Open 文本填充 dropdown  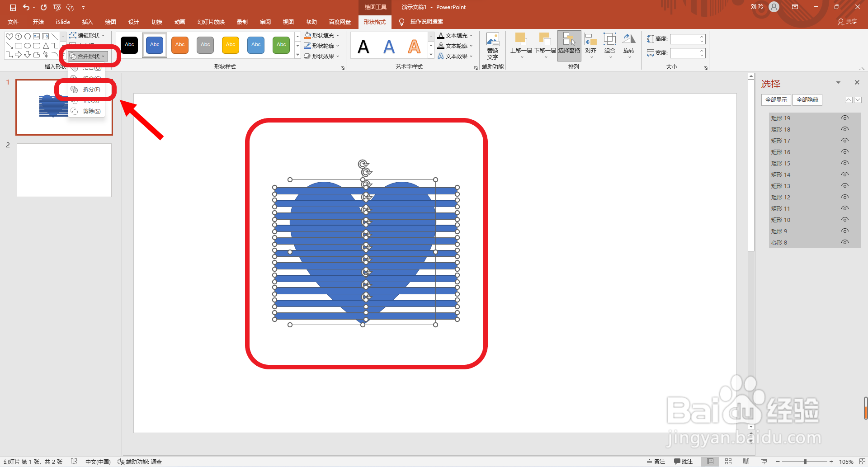pyautogui.click(x=455, y=35)
